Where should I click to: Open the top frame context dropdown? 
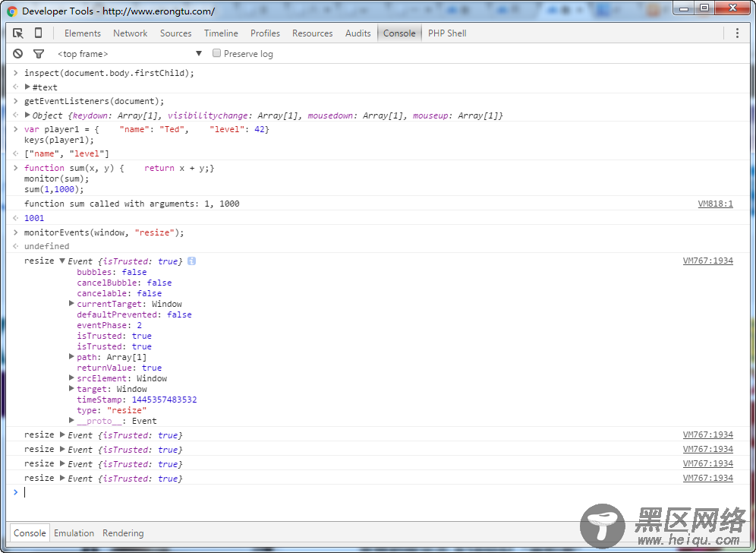(x=129, y=54)
